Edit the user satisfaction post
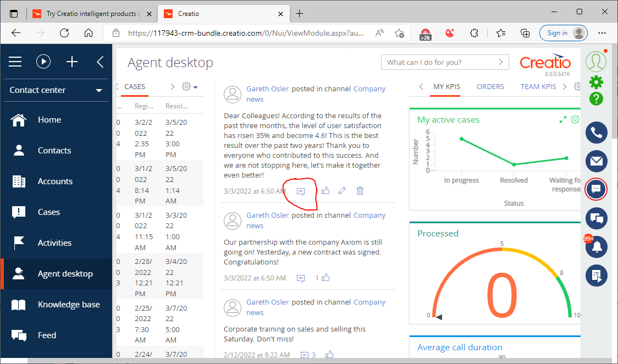Viewport: 618px width, 364px height. tap(342, 191)
